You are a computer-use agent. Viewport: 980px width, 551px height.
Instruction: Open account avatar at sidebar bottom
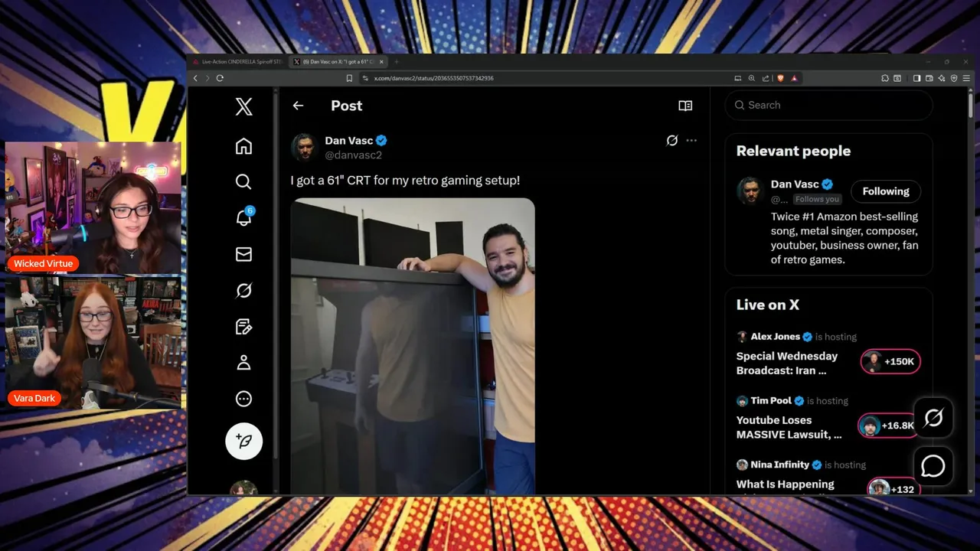(x=243, y=488)
